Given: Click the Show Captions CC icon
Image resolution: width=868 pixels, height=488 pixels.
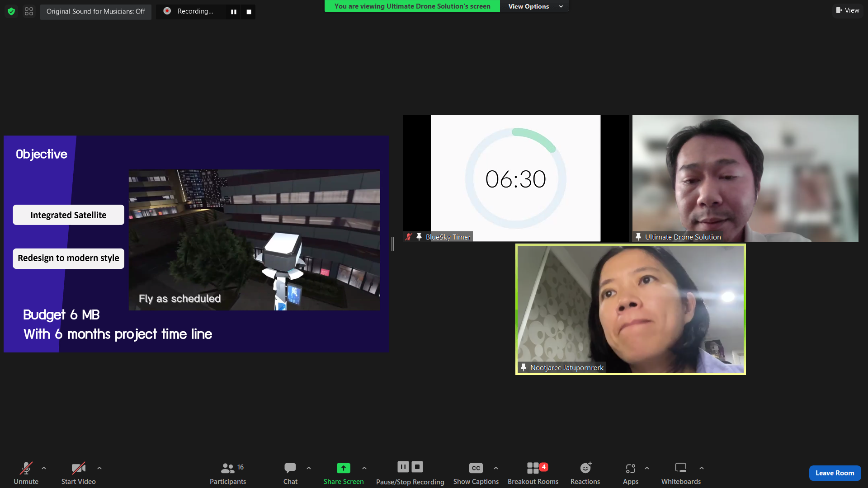Looking at the screenshot, I should [476, 468].
